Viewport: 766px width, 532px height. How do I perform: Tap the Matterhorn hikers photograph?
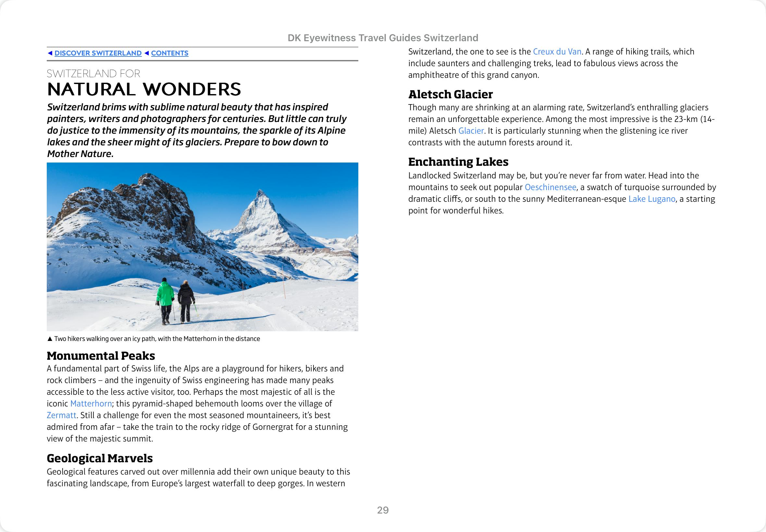203,247
